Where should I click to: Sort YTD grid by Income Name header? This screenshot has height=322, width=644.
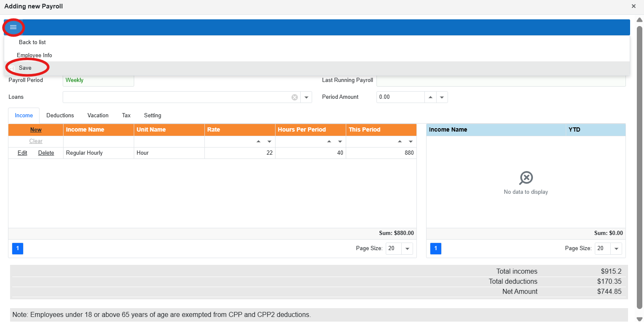tap(496, 129)
